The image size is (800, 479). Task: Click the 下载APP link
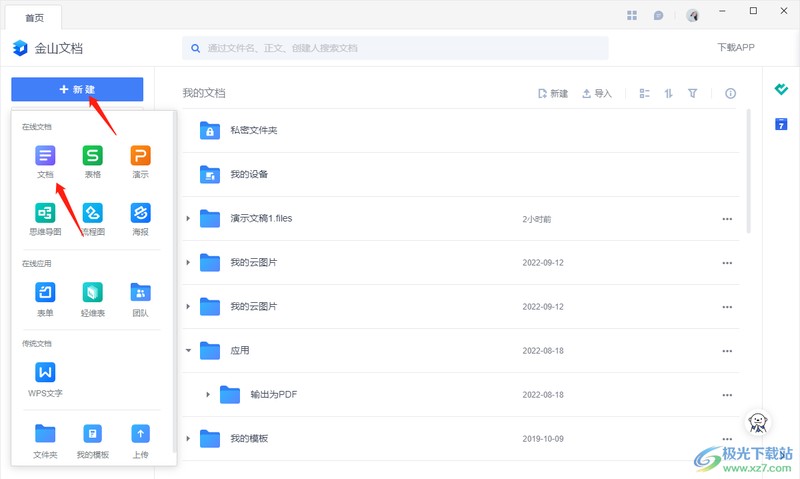coord(736,47)
